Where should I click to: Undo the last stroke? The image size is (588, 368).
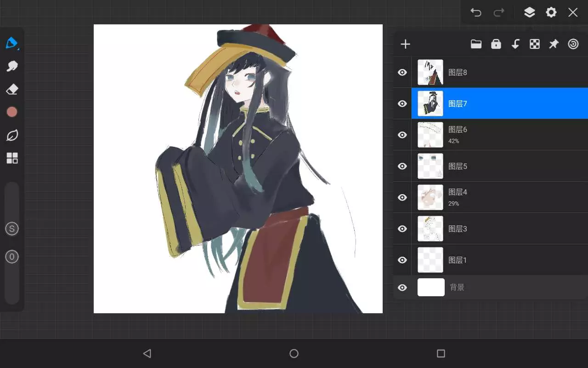coord(476,12)
